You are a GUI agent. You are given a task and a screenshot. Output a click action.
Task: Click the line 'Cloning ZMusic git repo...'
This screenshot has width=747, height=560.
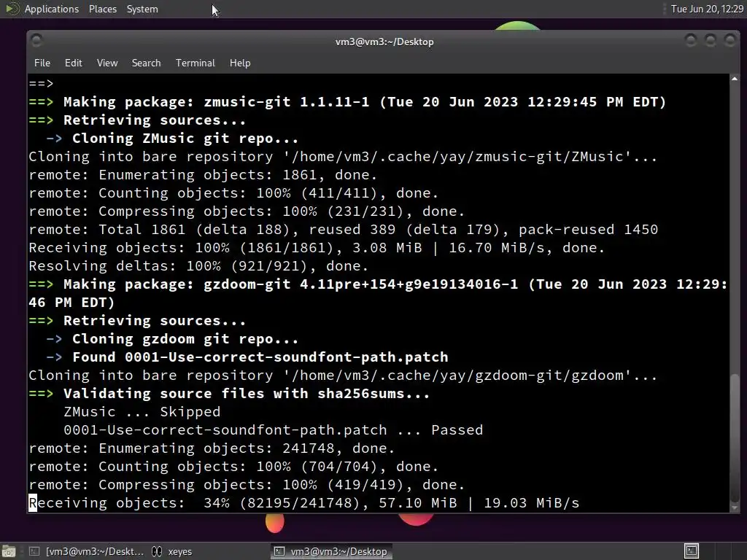(185, 139)
